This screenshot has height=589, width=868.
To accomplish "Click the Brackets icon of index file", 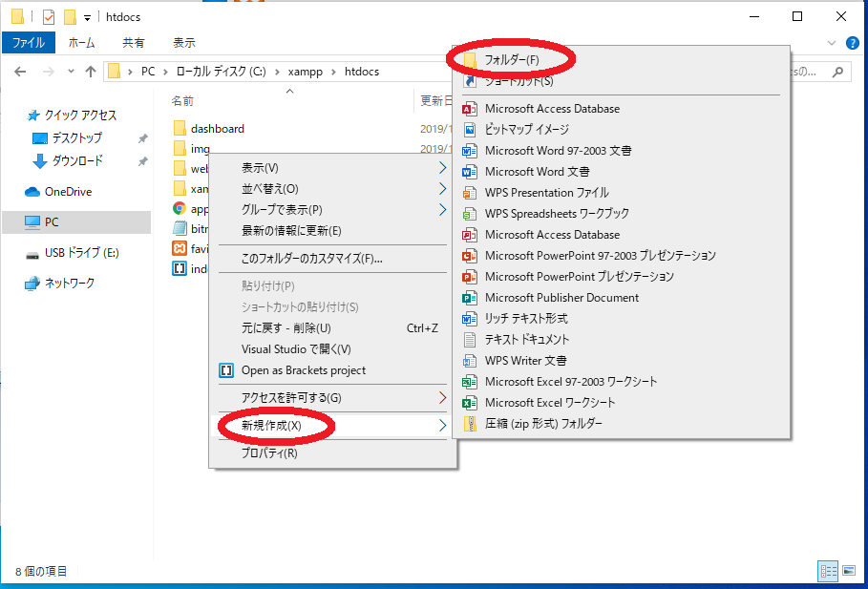I will click(180, 269).
